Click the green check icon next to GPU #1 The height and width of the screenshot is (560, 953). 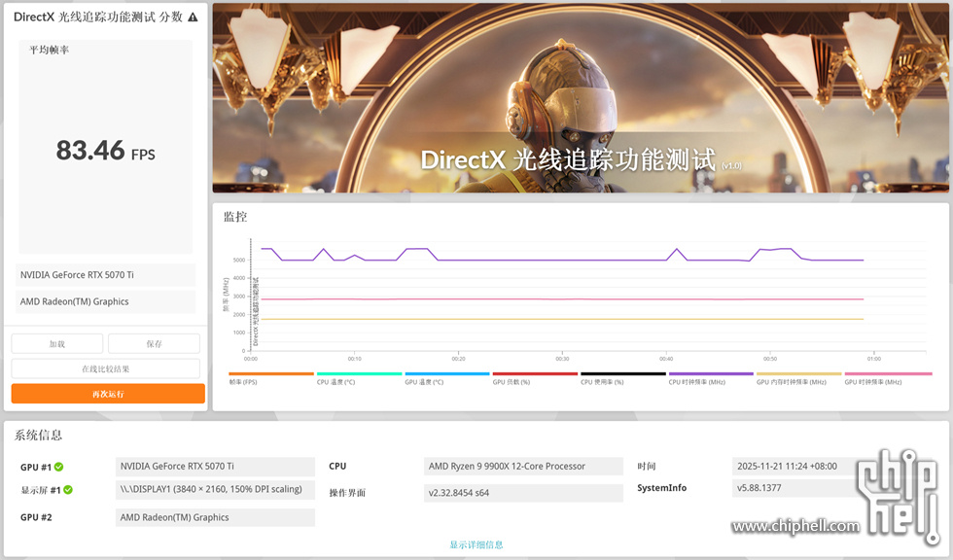58,467
